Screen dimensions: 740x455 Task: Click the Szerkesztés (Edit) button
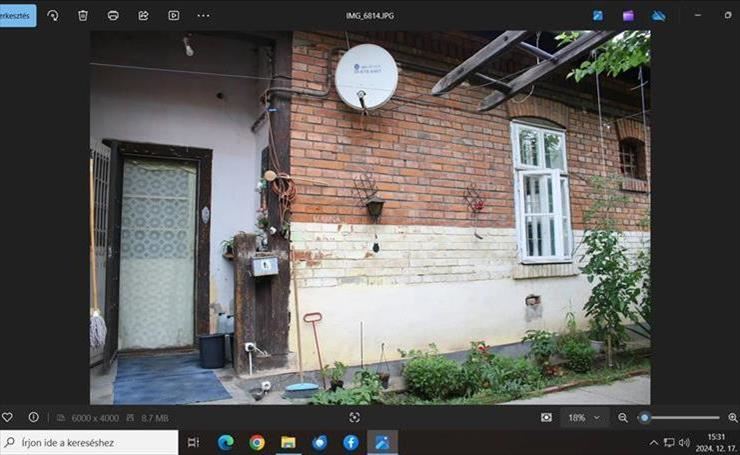(16, 15)
